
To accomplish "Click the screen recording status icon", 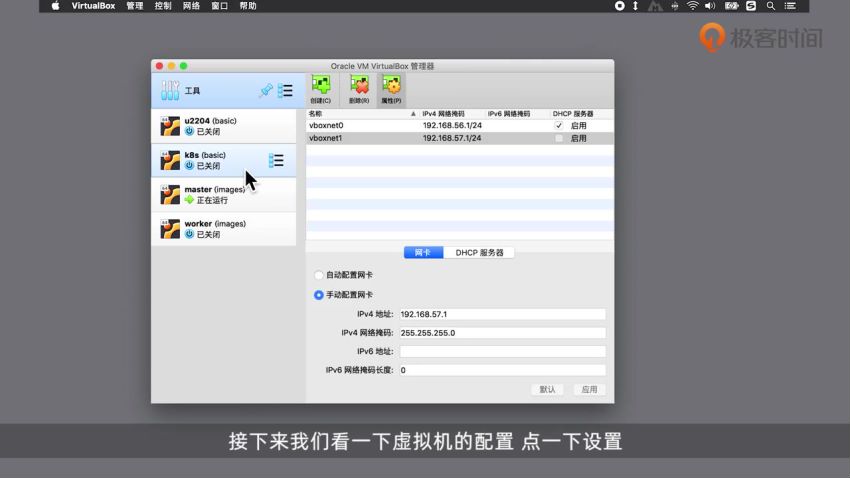I will pyautogui.click(x=620, y=6).
